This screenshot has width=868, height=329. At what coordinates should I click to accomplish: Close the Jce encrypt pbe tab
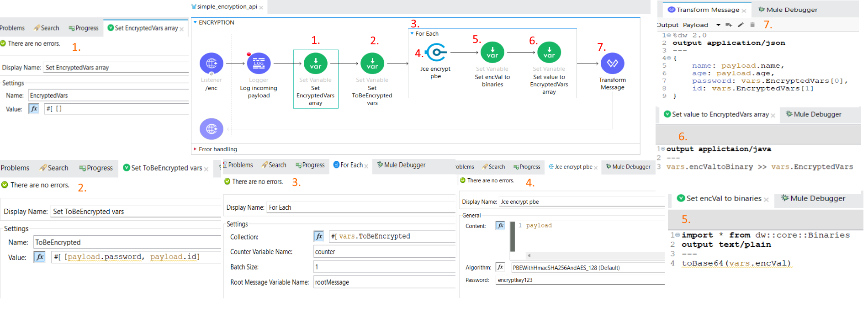click(x=596, y=168)
